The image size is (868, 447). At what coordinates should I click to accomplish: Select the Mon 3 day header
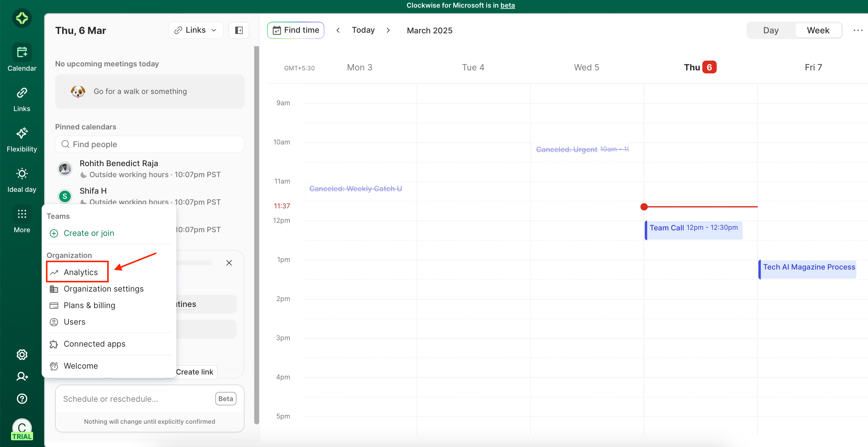click(360, 67)
